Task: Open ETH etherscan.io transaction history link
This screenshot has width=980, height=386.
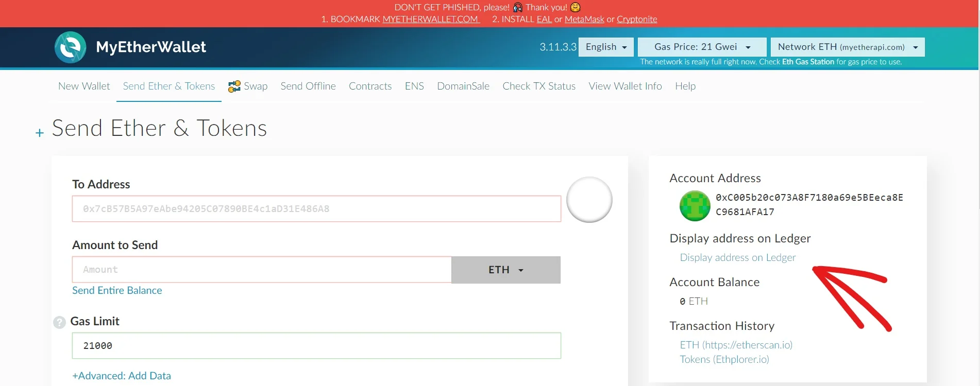Action: pyautogui.click(x=736, y=345)
